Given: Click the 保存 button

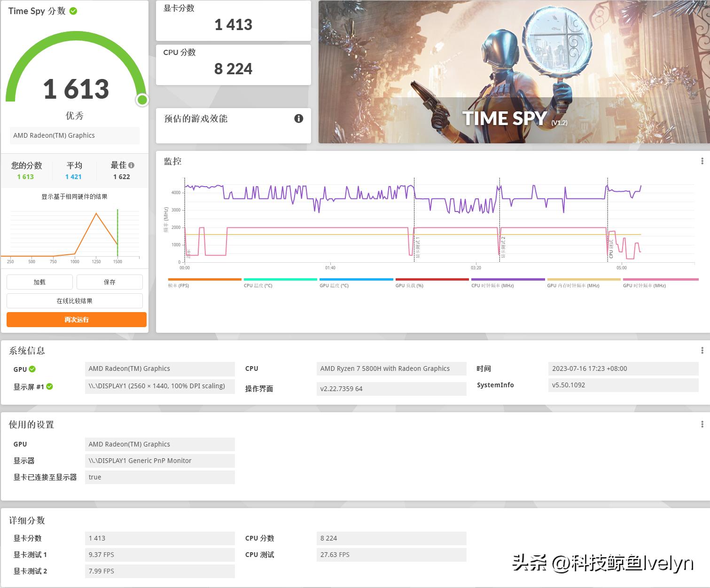Looking at the screenshot, I should 109,282.
